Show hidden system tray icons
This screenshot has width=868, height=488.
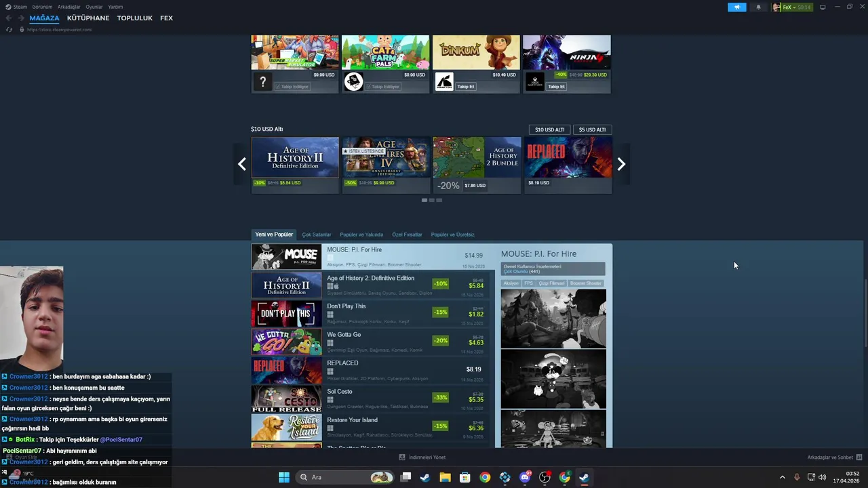click(x=782, y=477)
